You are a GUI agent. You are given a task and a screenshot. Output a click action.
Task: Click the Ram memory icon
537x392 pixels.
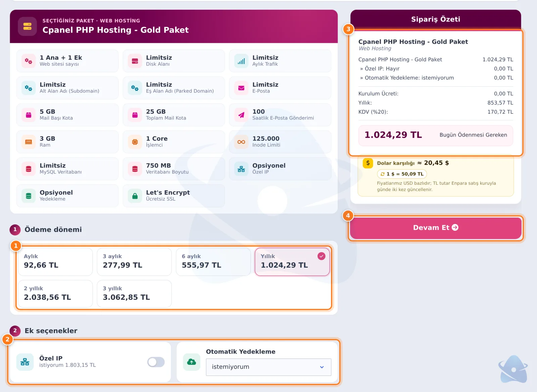point(29,142)
